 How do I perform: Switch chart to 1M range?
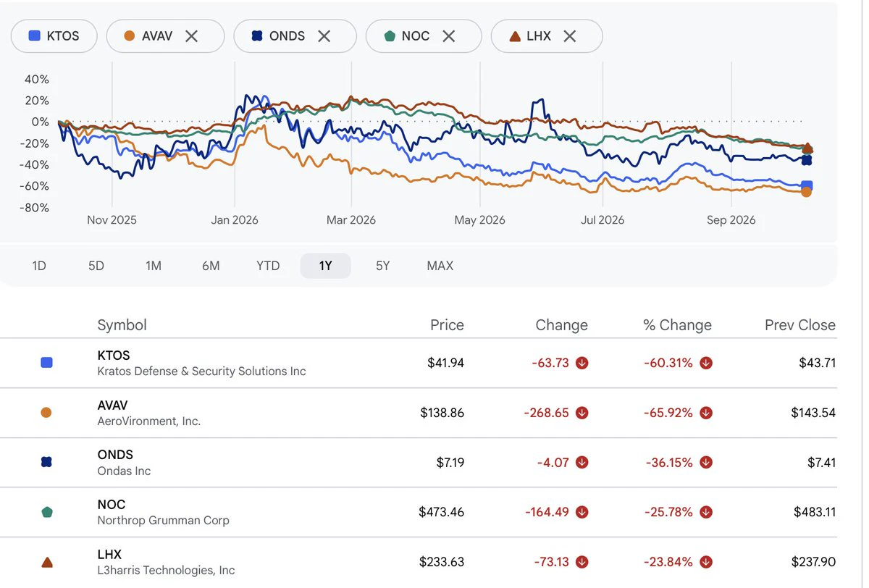[154, 266]
